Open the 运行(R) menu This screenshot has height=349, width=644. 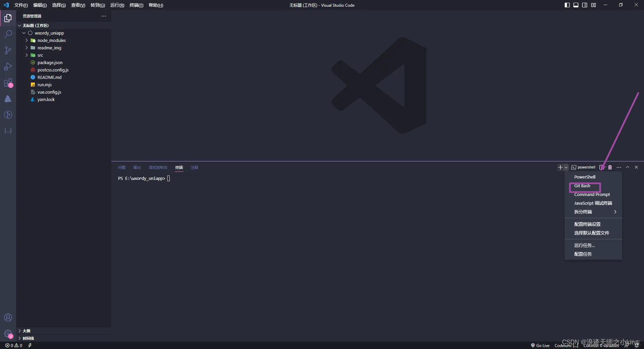117,5
